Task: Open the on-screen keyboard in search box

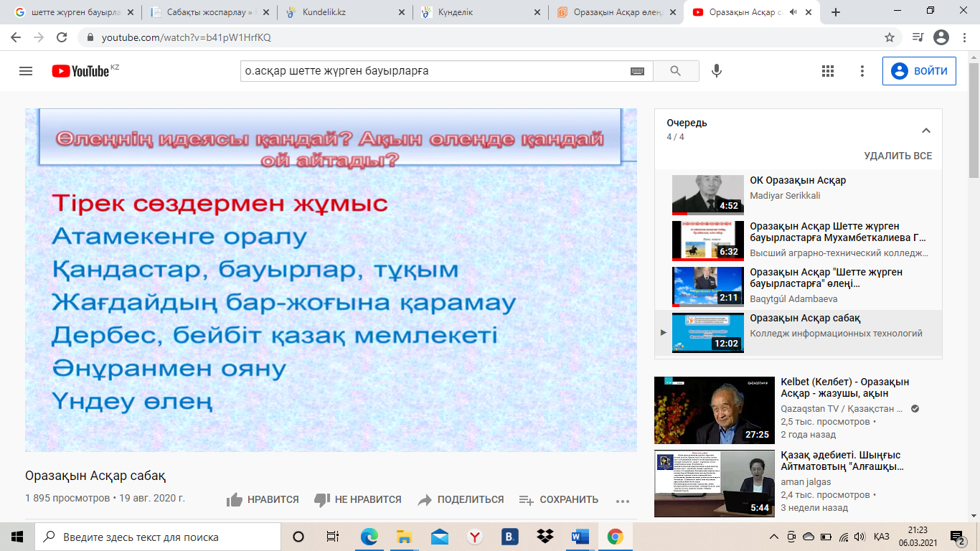Action: tap(637, 71)
